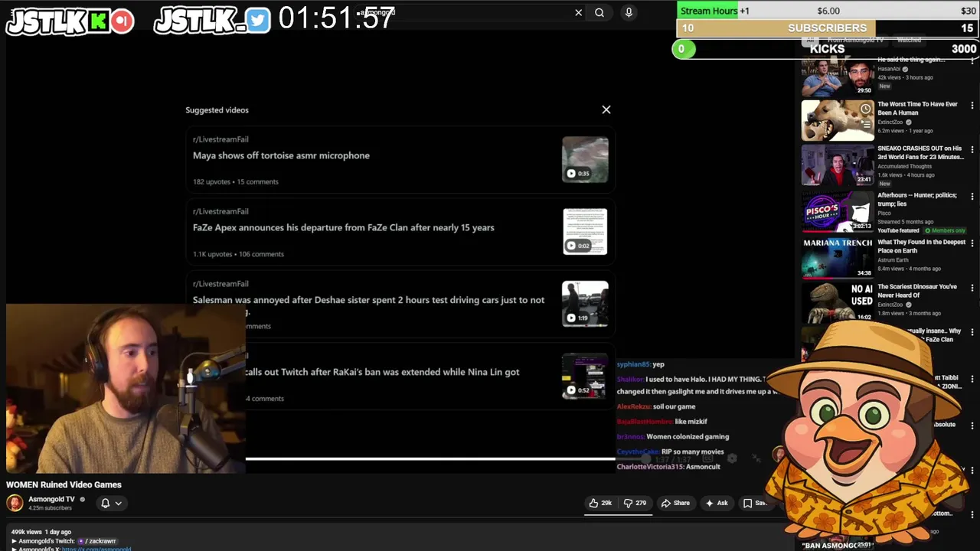Open Asmongold's X profile link
This screenshot has height=551, width=980.
click(x=96, y=549)
